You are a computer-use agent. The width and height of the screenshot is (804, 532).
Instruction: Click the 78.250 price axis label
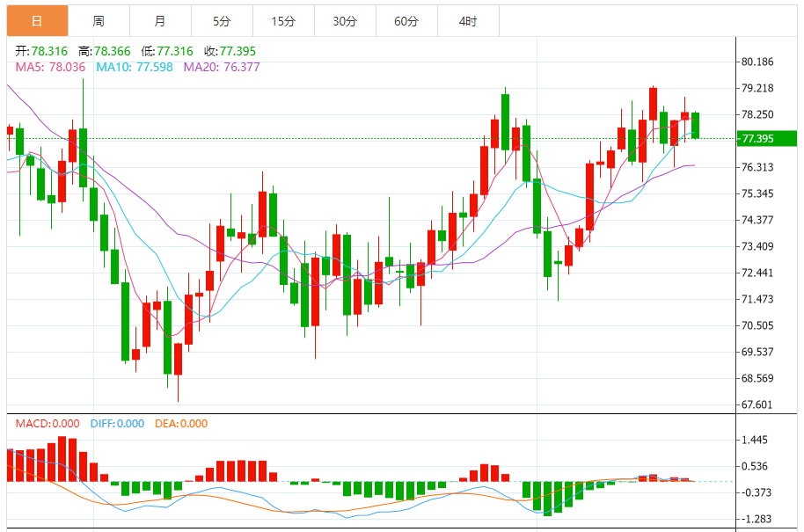point(757,115)
